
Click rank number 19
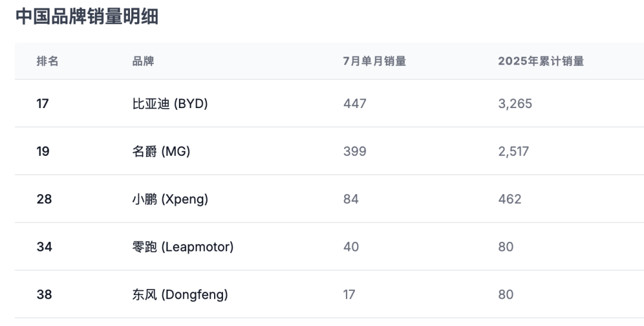coord(43,152)
